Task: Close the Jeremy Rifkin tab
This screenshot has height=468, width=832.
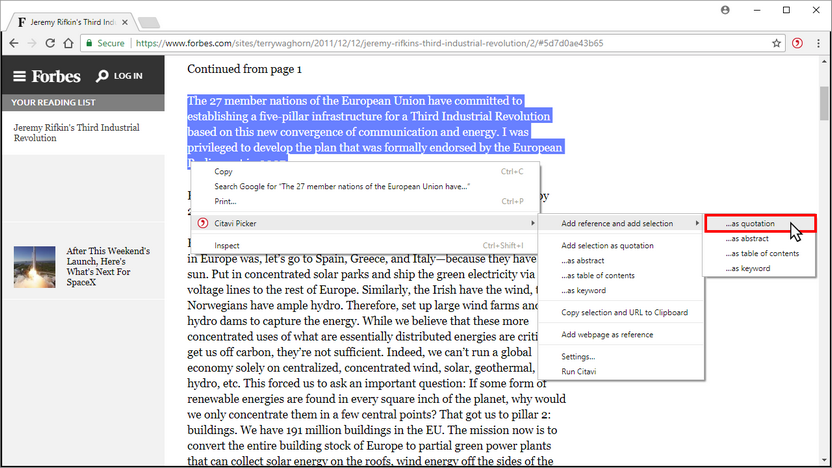Action: (x=125, y=22)
